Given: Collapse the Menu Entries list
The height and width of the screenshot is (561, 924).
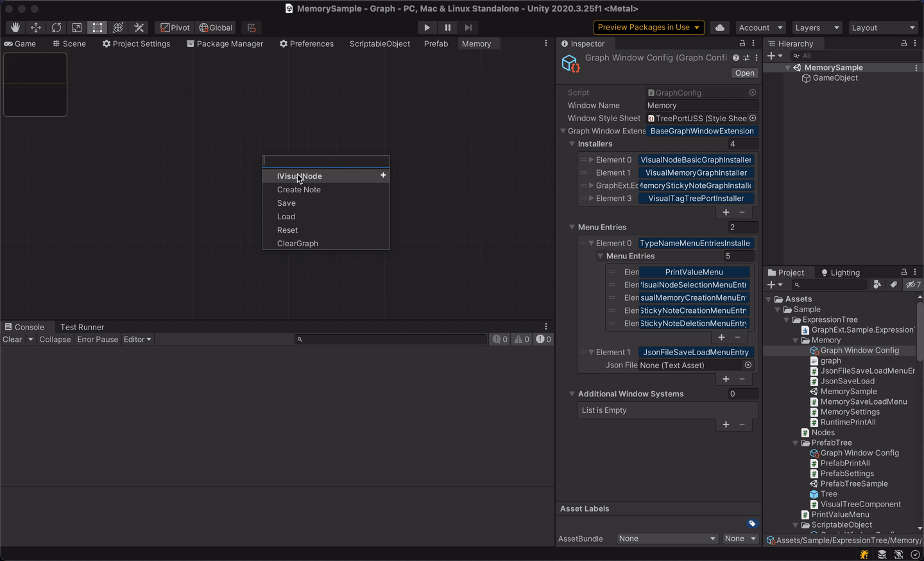Looking at the screenshot, I should pyautogui.click(x=572, y=227).
